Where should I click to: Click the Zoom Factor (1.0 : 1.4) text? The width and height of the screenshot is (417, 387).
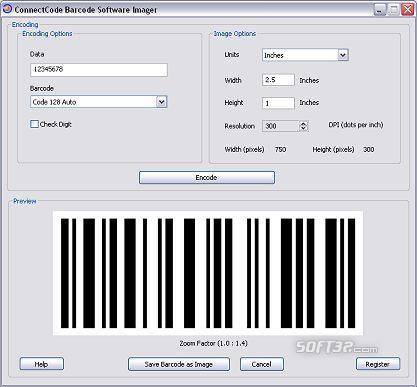[214, 343]
